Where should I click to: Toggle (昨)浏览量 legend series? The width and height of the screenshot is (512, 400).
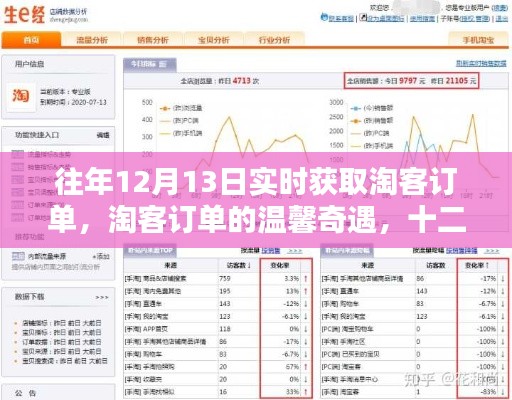[x=181, y=108]
